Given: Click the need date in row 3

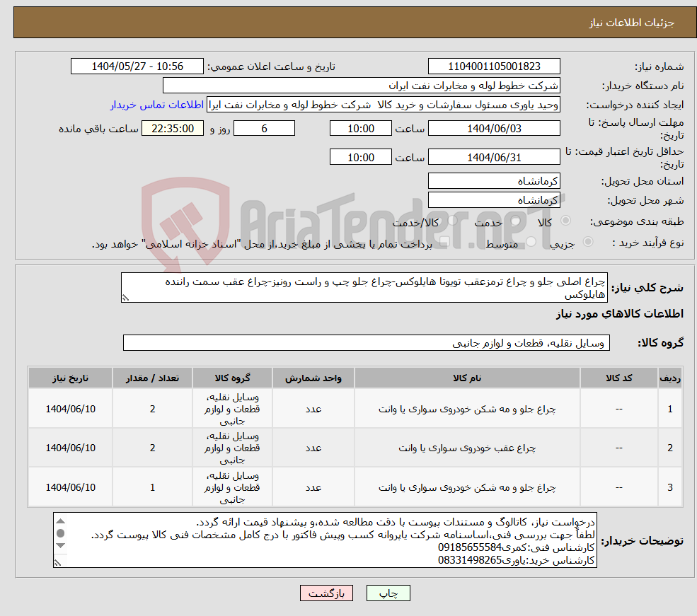Looking at the screenshot, I should pos(70,488).
